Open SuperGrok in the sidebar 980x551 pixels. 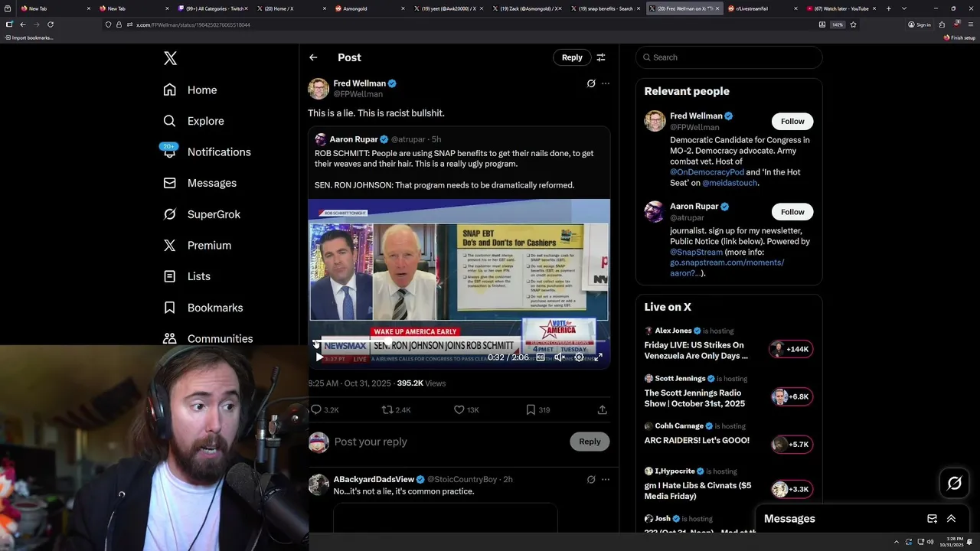tap(201, 214)
